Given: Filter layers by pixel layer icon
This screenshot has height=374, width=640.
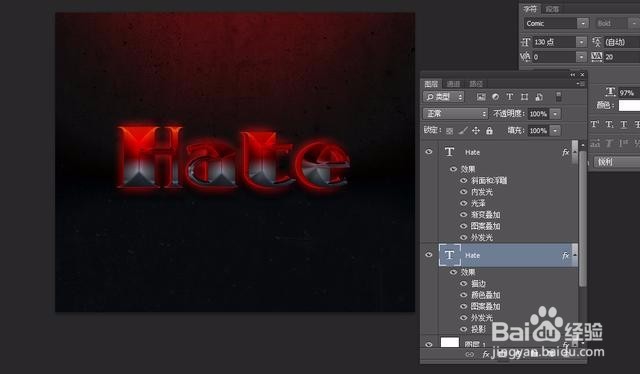Looking at the screenshot, I should [481, 97].
